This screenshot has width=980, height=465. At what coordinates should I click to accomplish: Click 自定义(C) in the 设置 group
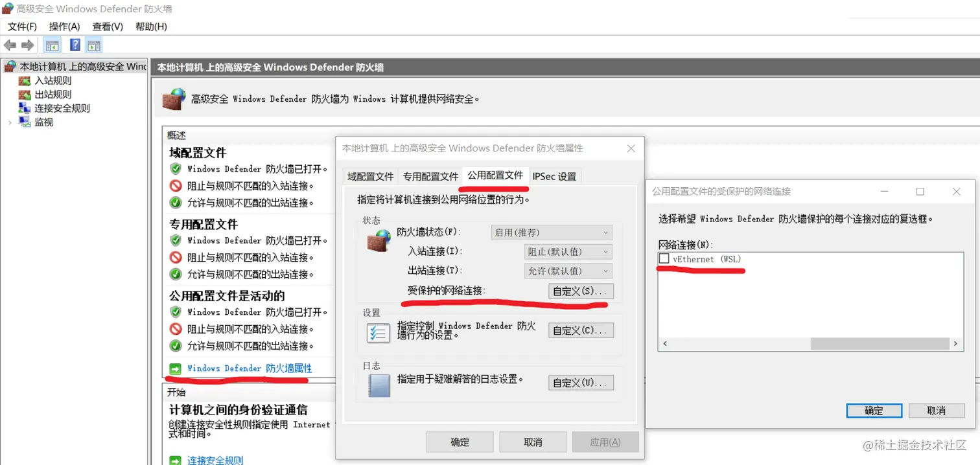581,330
